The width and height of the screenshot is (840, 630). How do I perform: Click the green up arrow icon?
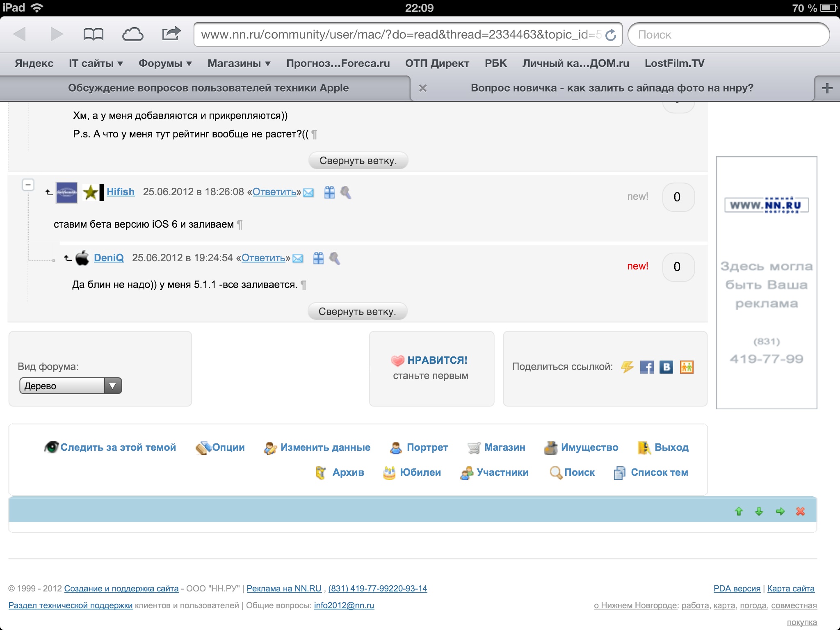[739, 511]
